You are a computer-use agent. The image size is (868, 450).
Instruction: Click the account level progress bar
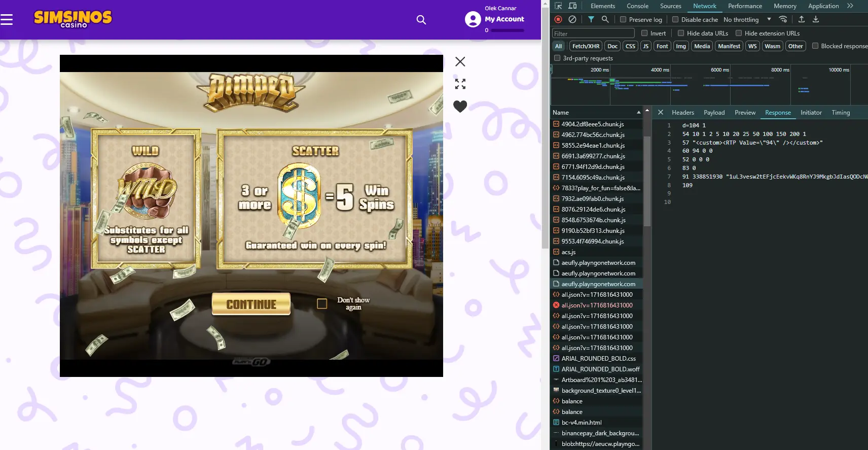(508, 30)
